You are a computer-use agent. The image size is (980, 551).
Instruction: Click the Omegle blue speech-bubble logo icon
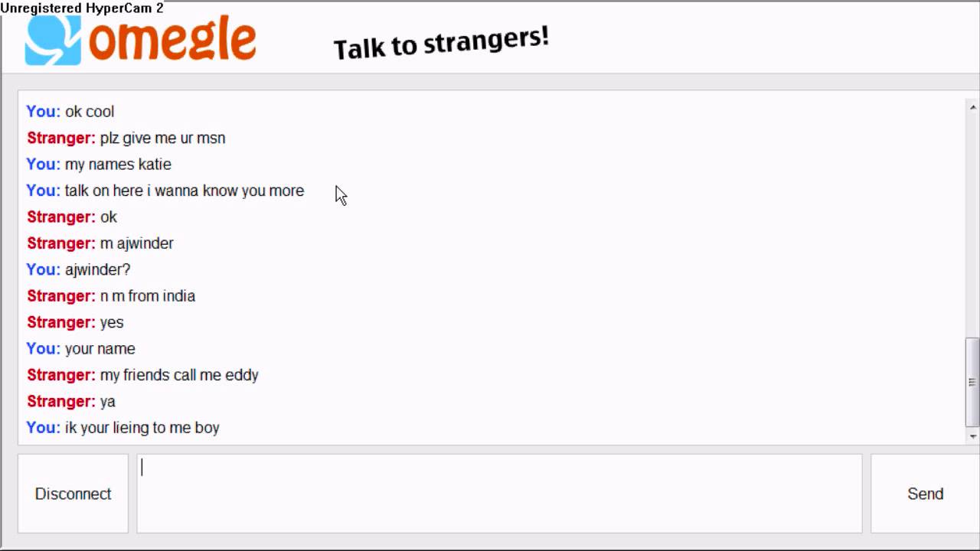pyautogui.click(x=52, y=40)
